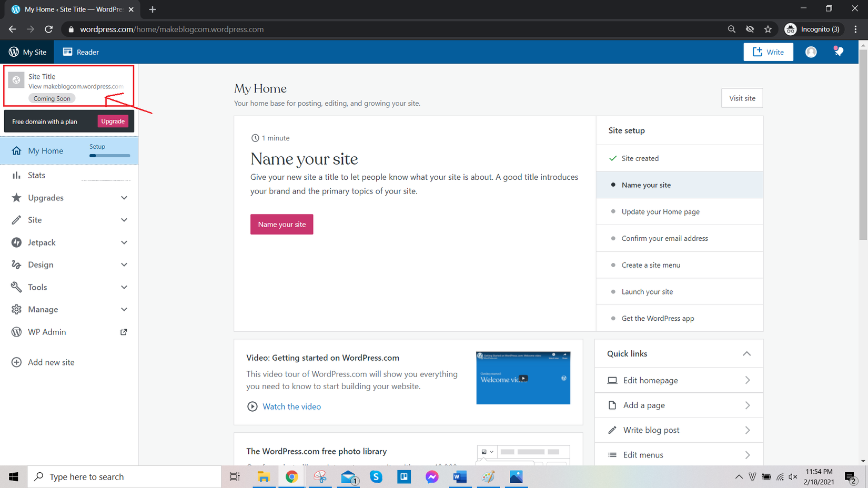Open the Reader icon in the top bar
The height and width of the screenshot is (488, 868).
(x=67, y=52)
